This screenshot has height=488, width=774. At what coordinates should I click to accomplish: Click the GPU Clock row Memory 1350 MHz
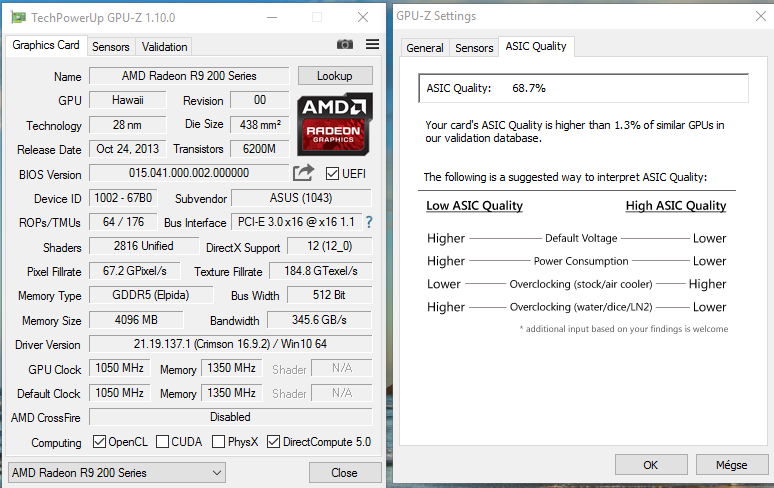[x=231, y=368]
